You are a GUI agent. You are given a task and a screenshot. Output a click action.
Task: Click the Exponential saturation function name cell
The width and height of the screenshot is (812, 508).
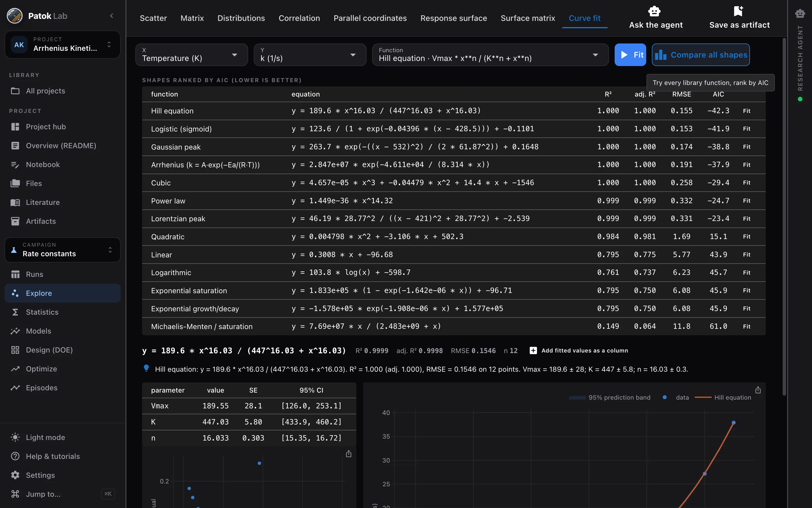(189, 291)
